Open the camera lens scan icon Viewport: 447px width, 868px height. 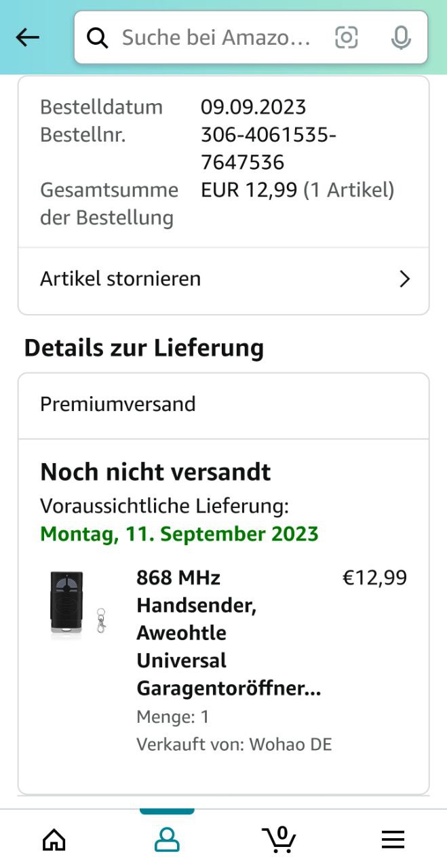(x=347, y=38)
